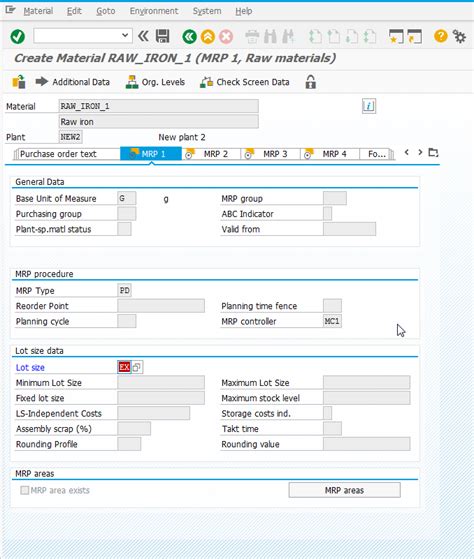Click the Save floppy disk icon
Screen dimensions: 474x559
(x=163, y=36)
